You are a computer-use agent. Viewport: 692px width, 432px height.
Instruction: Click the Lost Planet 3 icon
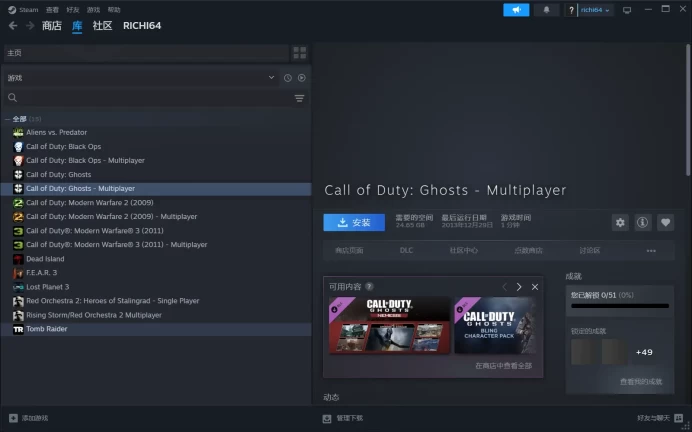(18, 287)
